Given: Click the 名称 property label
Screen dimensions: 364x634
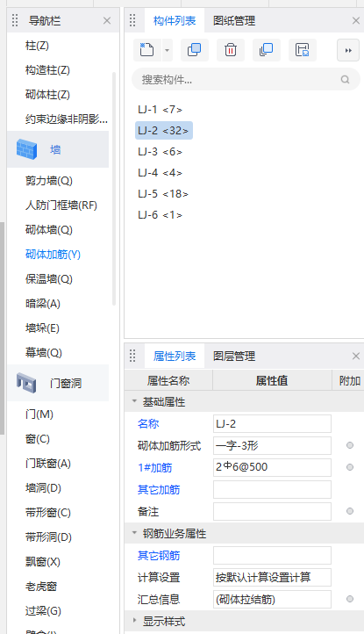Looking at the screenshot, I should pos(148,424).
